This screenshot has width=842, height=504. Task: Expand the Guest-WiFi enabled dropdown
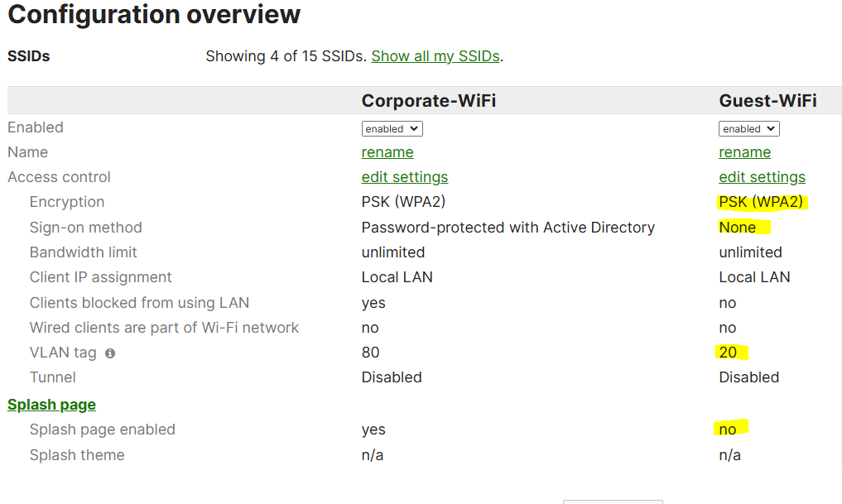point(749,129)
